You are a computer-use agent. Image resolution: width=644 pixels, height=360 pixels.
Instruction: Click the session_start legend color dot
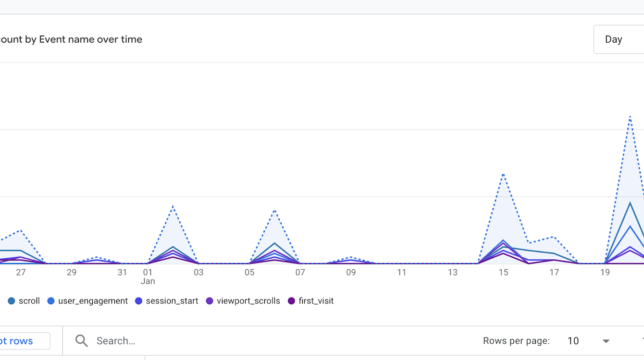coord(138,301)
